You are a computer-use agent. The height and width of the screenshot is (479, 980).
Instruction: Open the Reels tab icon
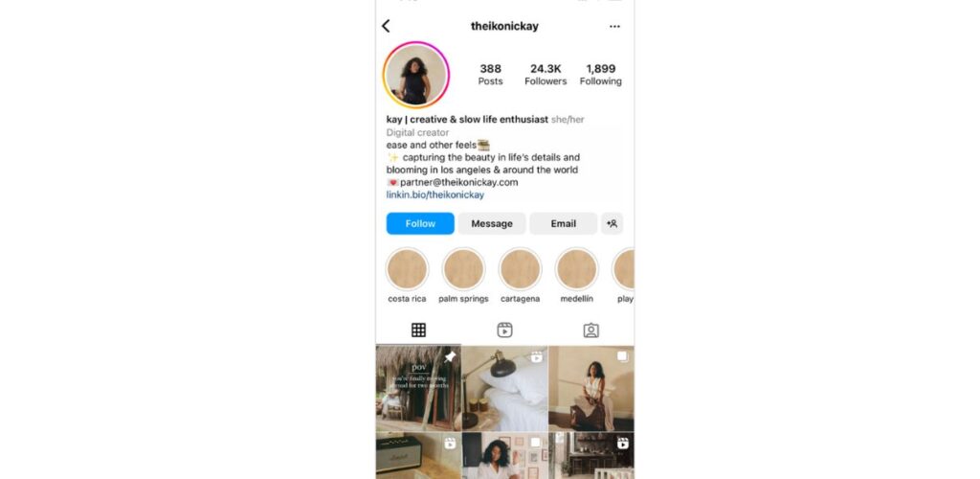pyautogui.click(x=504, y=331)
